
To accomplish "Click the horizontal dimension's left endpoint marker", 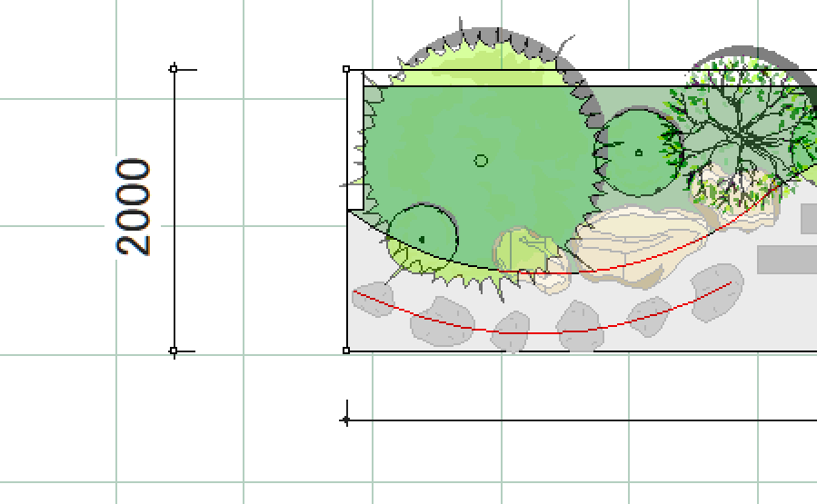I will tap(346, 420).
